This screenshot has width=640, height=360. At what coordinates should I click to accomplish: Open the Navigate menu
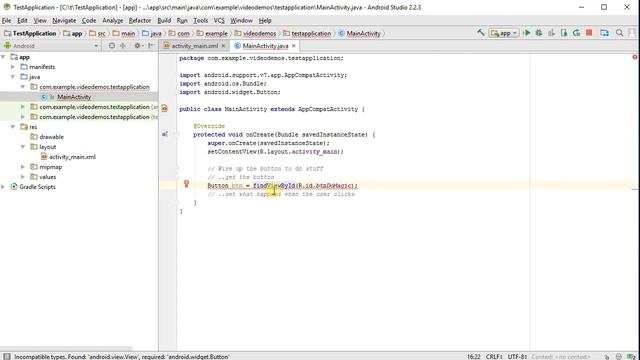64,20
